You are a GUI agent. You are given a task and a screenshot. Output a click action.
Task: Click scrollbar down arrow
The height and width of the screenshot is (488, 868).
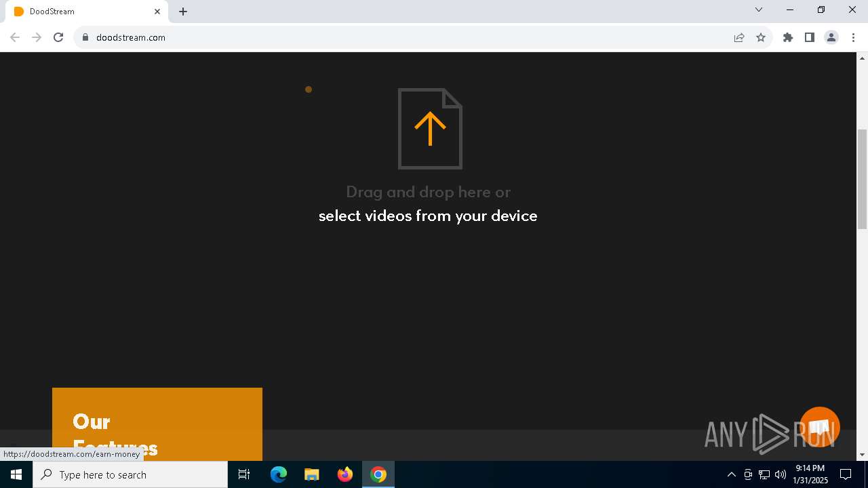click(x=863, y=455)
